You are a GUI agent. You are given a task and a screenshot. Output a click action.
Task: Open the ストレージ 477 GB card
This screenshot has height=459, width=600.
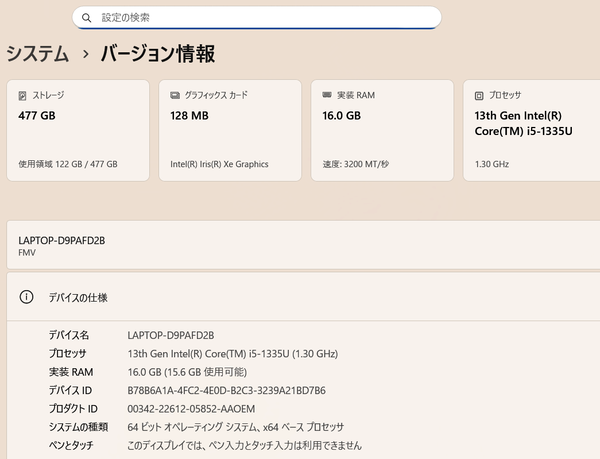tap(78, 130)
